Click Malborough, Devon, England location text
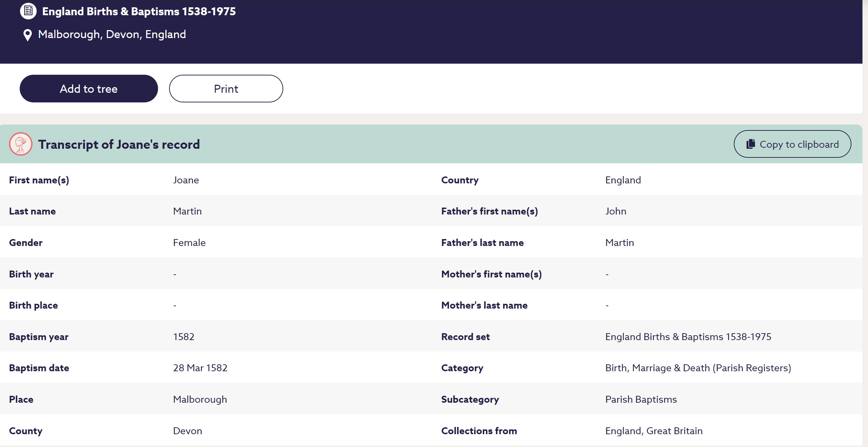Viewport: 868px width, 447px height. [x=112, y=34]
